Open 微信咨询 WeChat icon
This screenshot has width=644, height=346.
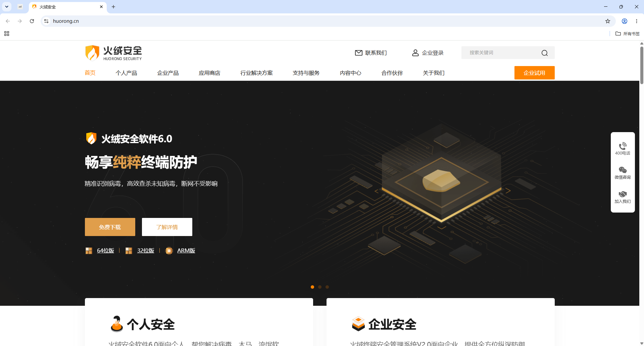click(x=623, y=170)
